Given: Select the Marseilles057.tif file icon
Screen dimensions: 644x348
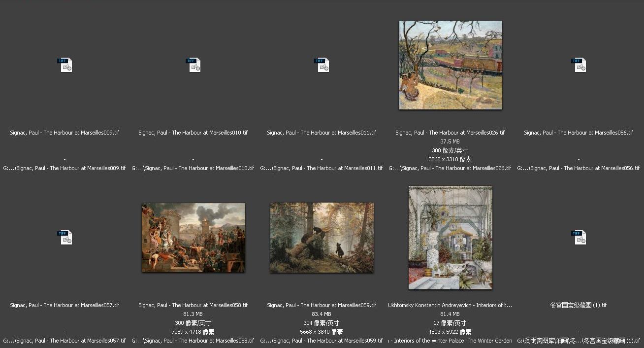Looking at the screenshot, I should (64, 238).
